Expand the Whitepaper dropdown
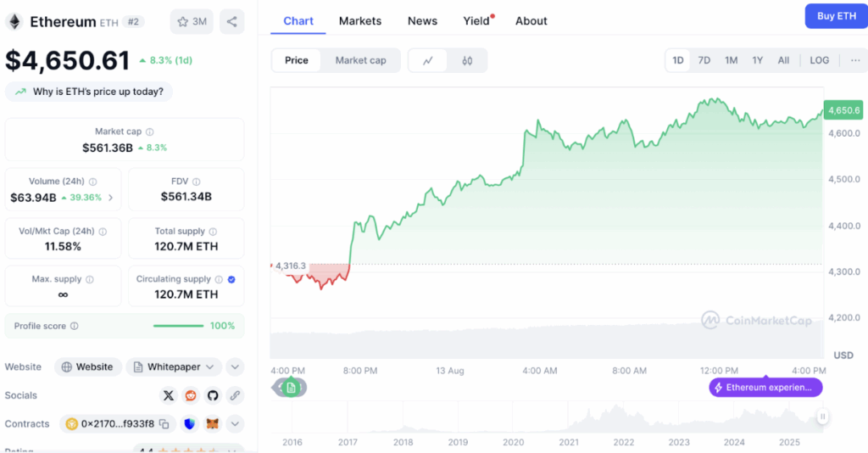868x453 pixels. [x=210, y=367]
